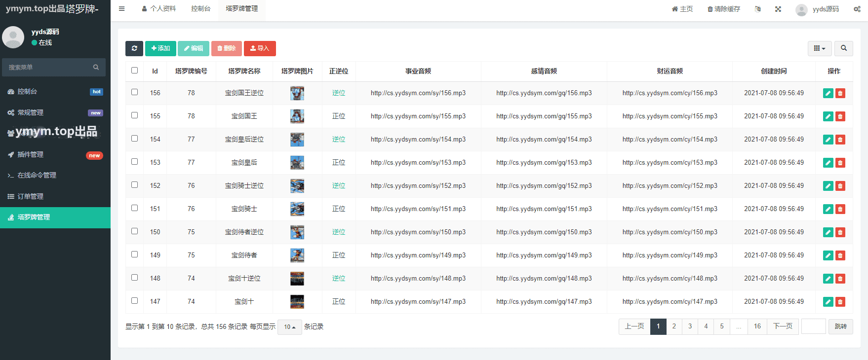The height and width of the screenshot is (360, 868).
Task: Click the sidebar menu search magnifier icon
Action: (x=96, y=68)
